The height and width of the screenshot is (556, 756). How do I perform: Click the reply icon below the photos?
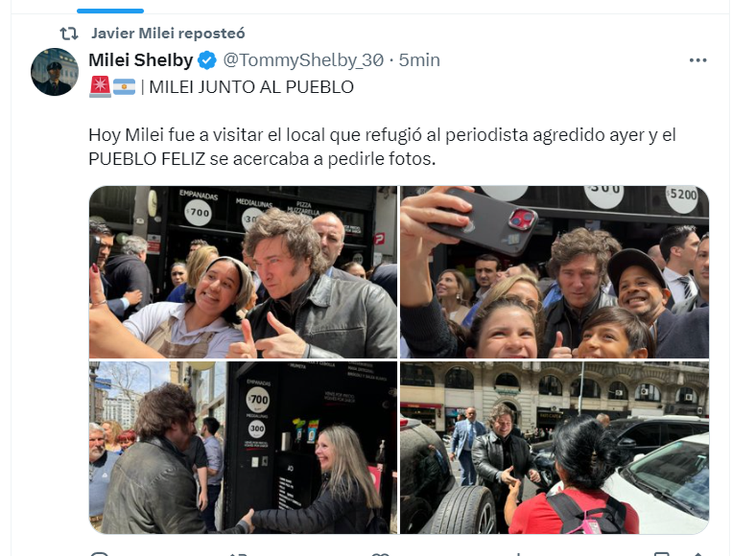pos(99,554)
